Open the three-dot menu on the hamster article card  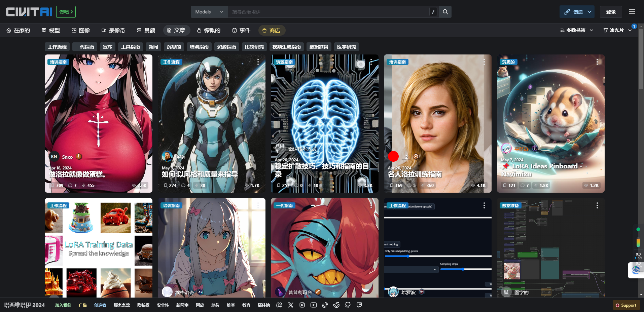tap(597, 62)
